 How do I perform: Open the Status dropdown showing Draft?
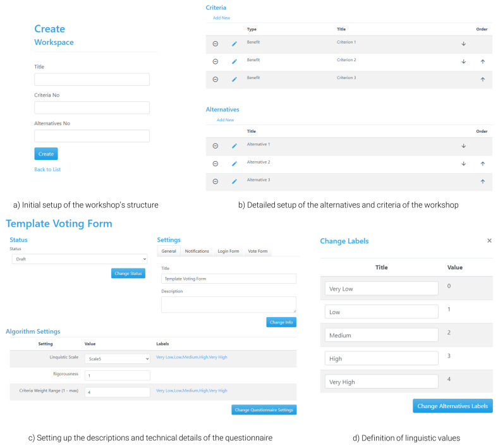pos(80,259)
